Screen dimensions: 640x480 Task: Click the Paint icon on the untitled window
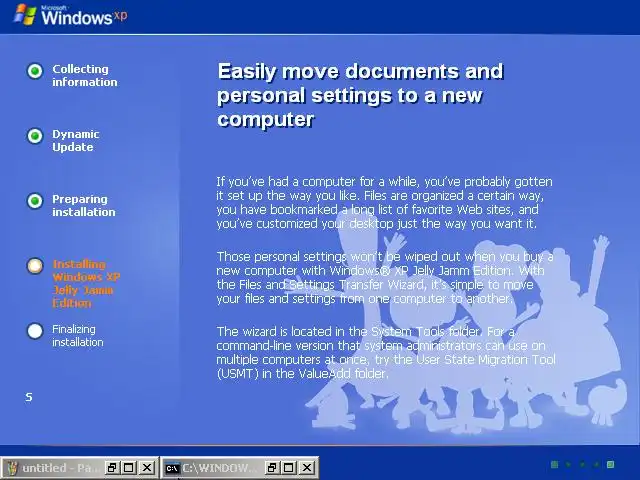click(13, 468)
